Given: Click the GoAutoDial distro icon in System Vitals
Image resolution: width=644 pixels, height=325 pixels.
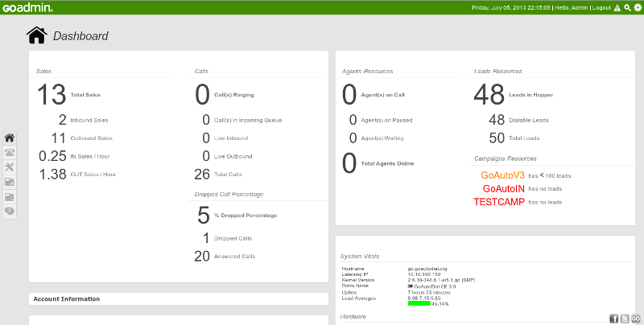Looking at the screenshot, I should (x=410, y=286).
